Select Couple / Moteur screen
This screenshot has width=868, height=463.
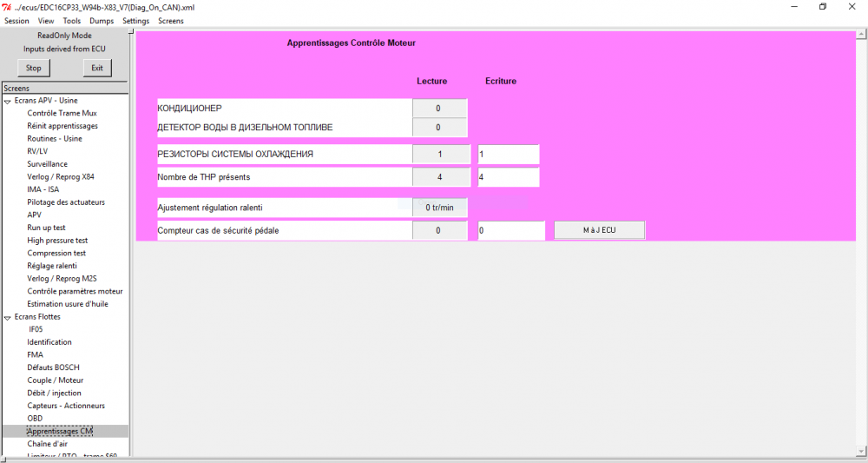[56, 380]
